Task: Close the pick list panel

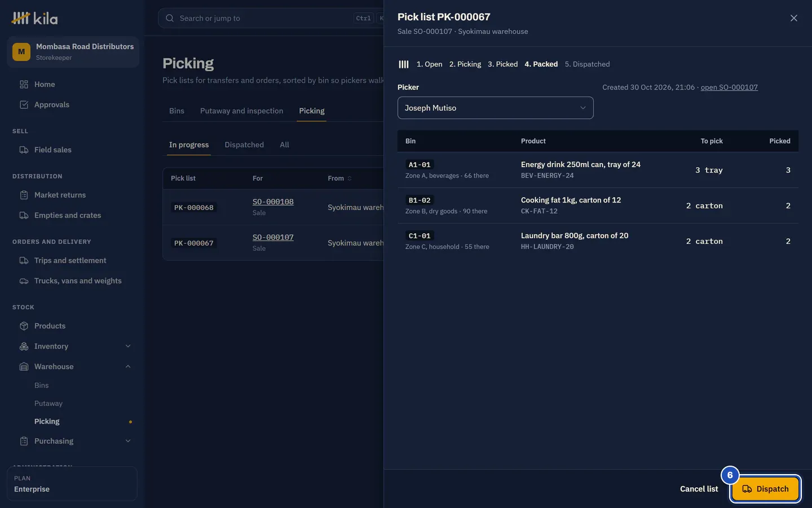Action: point(794,18)
